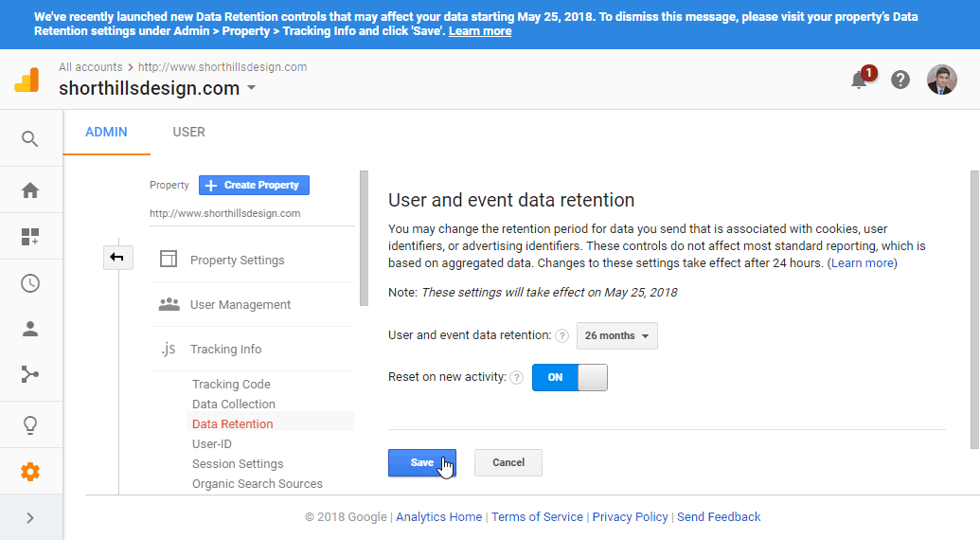The image size is (980, 540).
Task: Open Discover lightbulb icon
Action: (x=30, y=425)
